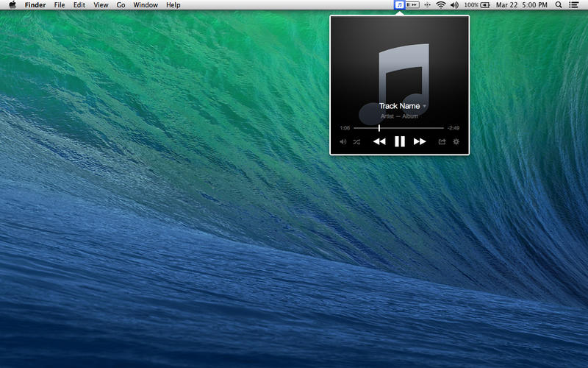Click the playback progress slider knob

tap(379, 128)
